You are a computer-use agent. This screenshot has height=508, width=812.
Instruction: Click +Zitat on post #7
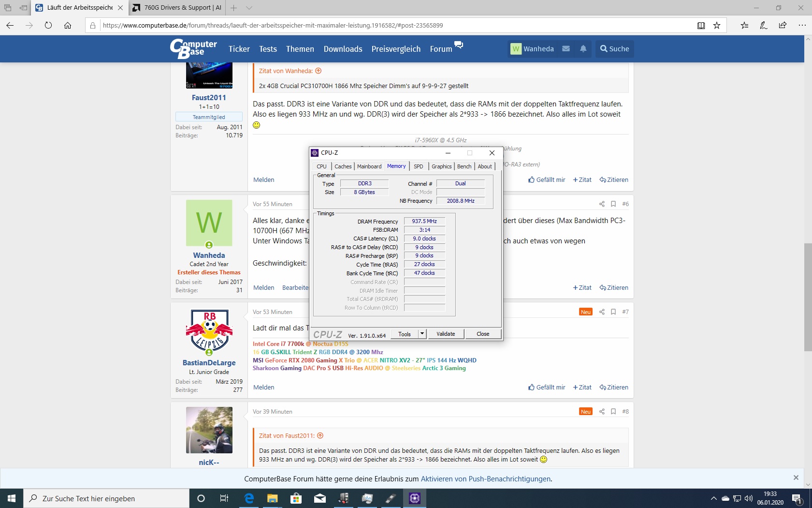pyautogui.click(x=582, y=387)
